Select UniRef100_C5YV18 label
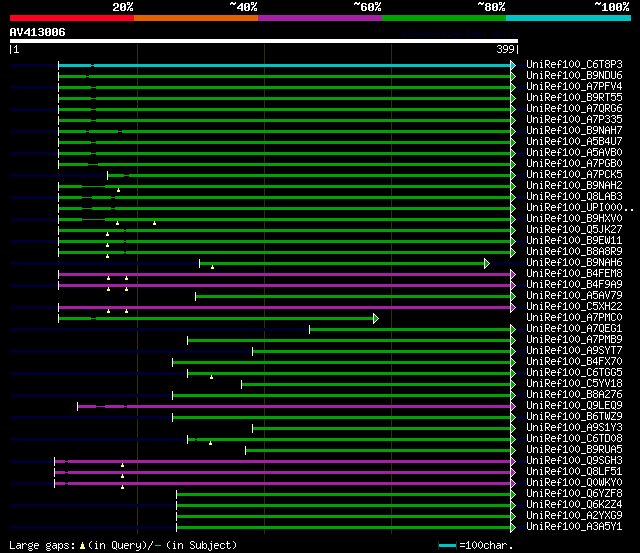Image resolution: width=640 pixels, height=553 pixels. tap(574, 384)
